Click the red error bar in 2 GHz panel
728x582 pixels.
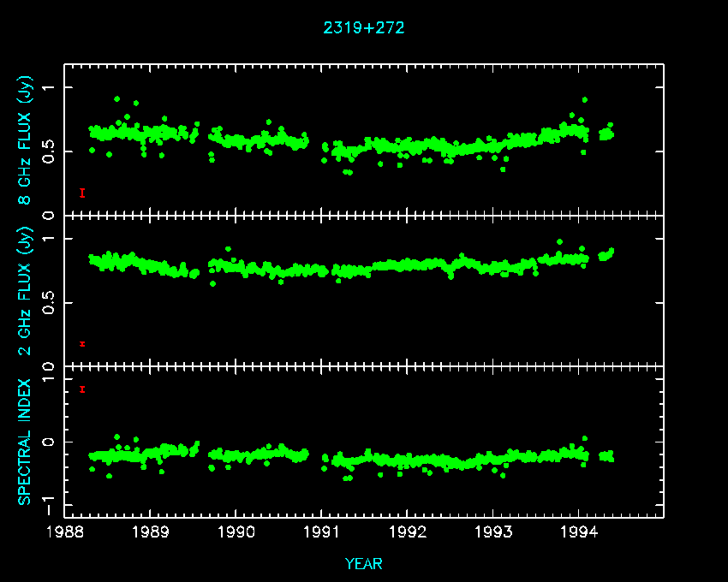(82, 344)
